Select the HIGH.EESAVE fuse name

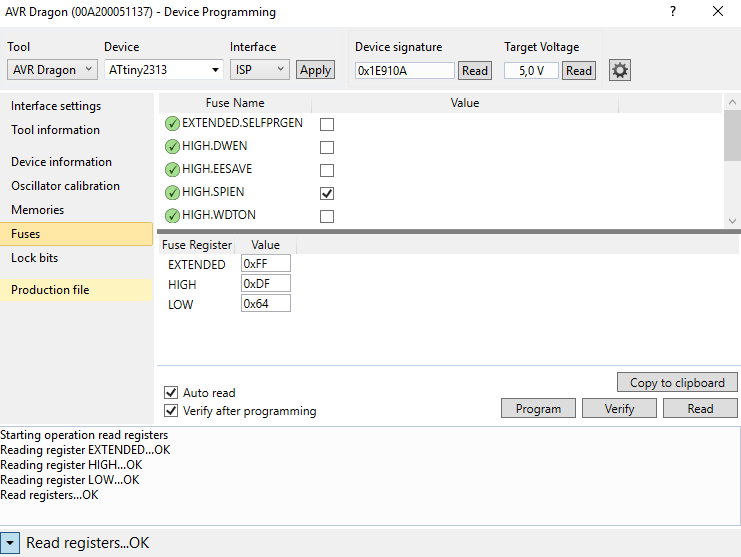tap(217, 169)
